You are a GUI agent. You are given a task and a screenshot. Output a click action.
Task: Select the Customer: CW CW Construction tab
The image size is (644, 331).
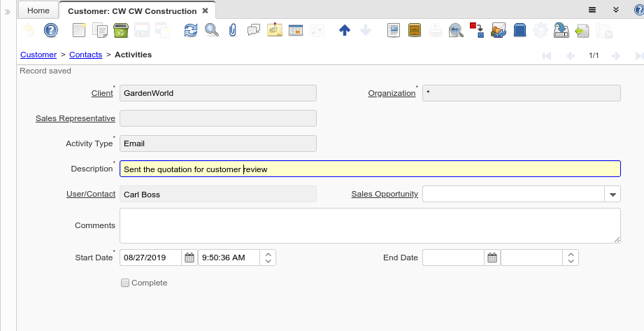[x=131, y=10]
